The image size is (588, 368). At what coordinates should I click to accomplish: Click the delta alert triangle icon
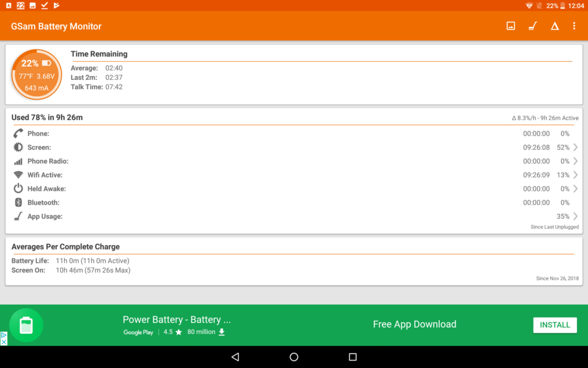pos(554,26)
